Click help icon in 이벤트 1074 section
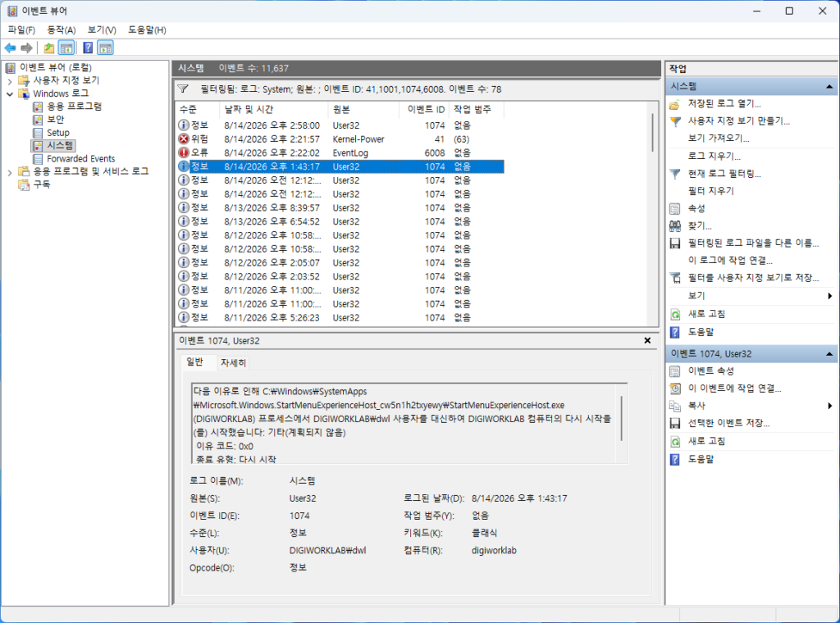840x623 pixels. click(x=675, y=459)
